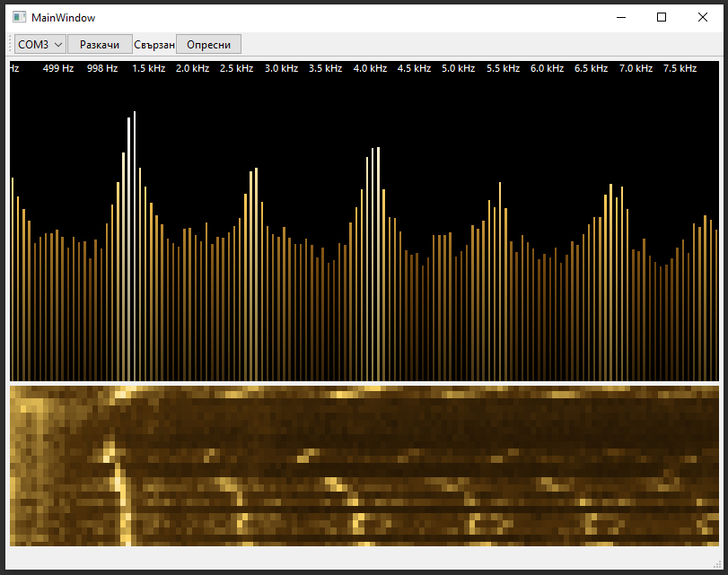Click the 3.5 kHz frequency label
Image resolution: width=728 pixels, height=575 pixels.
point(326,68)
